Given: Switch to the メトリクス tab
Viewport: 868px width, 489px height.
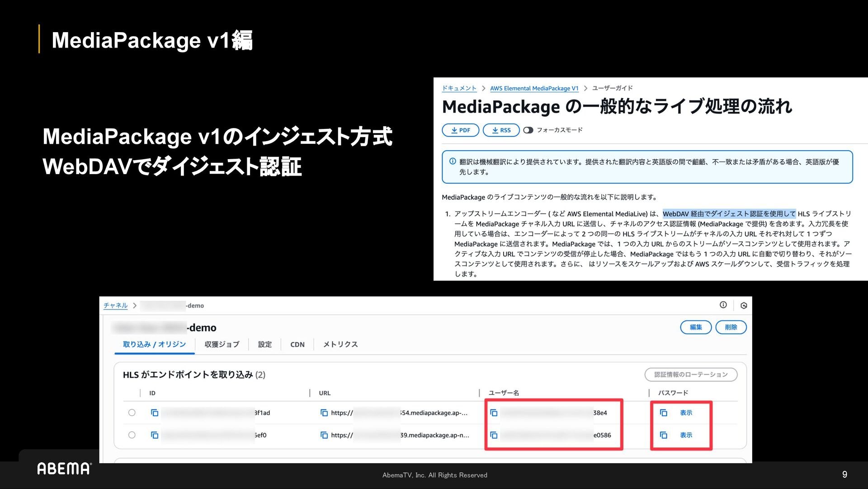Looking at the screenshot, I should [340, 345].
